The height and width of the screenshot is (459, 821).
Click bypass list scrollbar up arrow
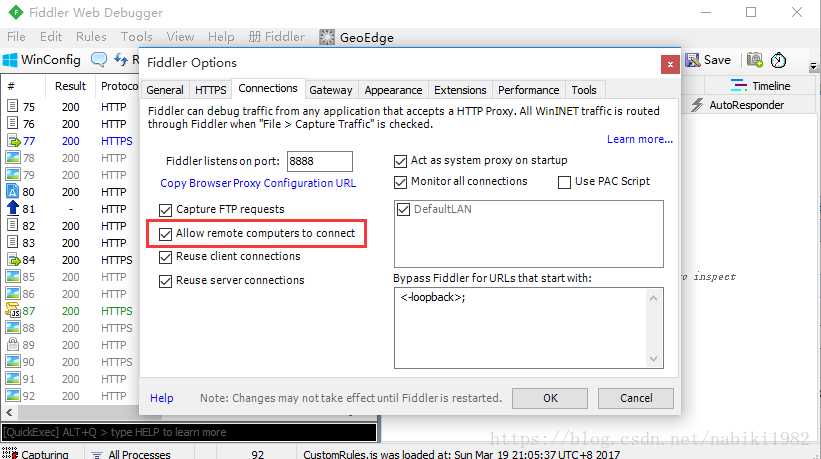coord(653,298)
